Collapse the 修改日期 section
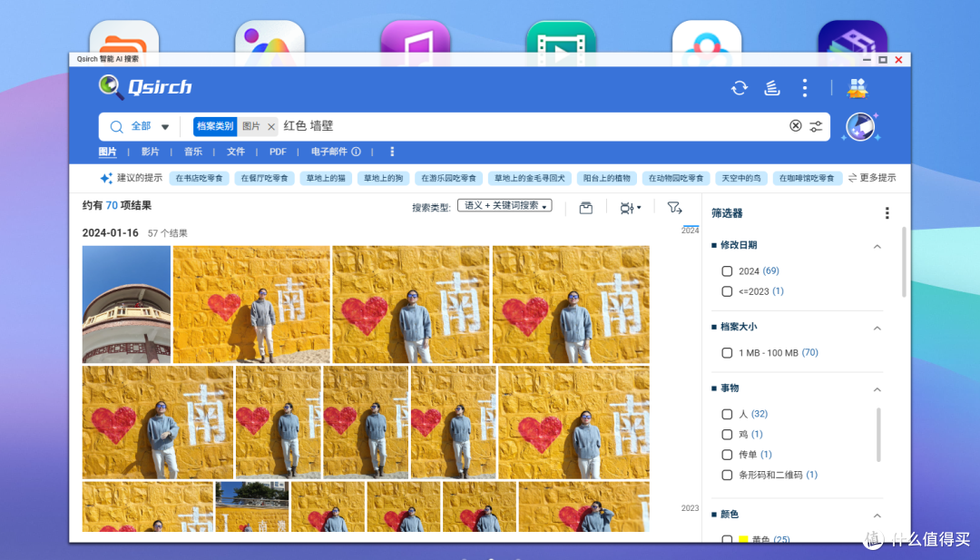The width and height of the screenshot is (980, 560). point(877,246)
